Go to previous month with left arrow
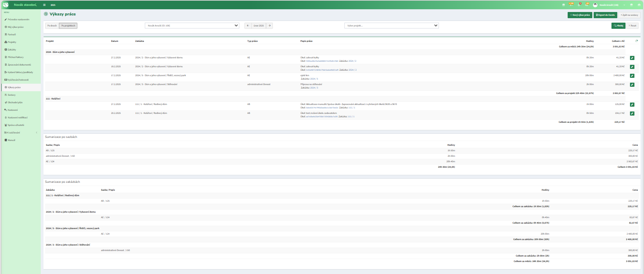644x274 pixels. [248, 26]
